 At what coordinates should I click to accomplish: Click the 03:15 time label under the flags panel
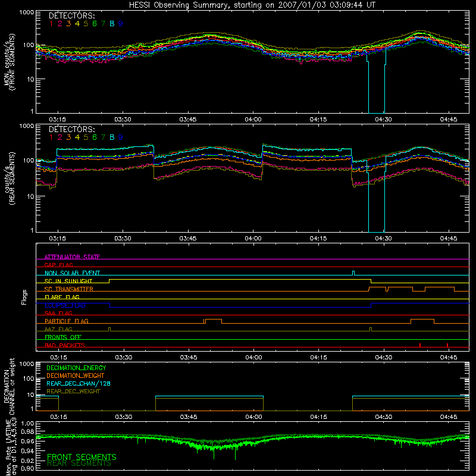pos(58,358)
